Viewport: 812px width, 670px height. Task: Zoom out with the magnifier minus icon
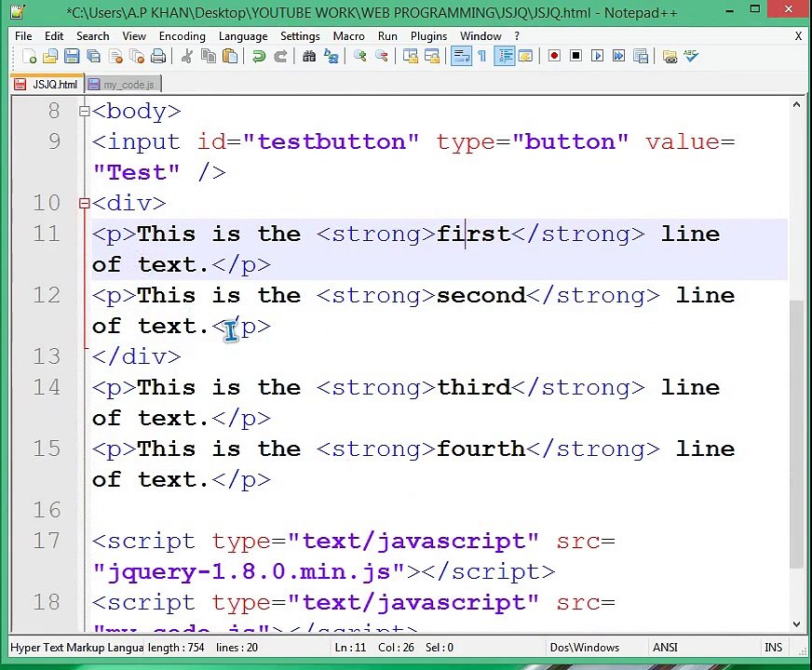381,56
